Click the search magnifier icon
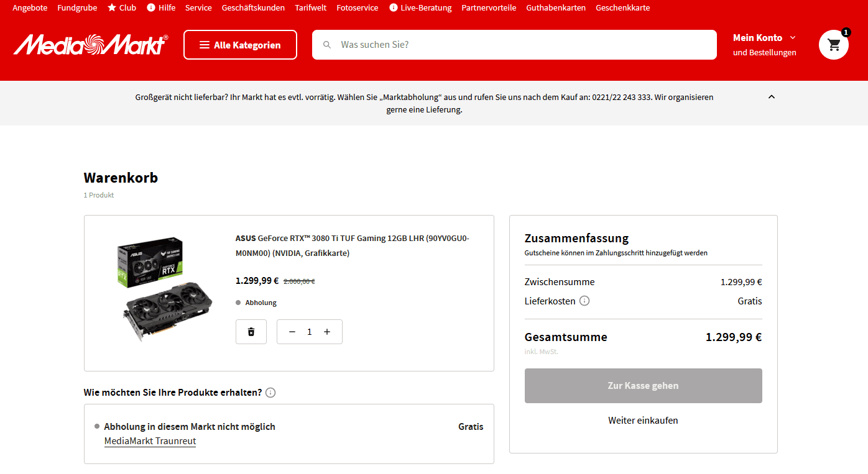This screenshot has width=868, height=474. tap(327, 45)
